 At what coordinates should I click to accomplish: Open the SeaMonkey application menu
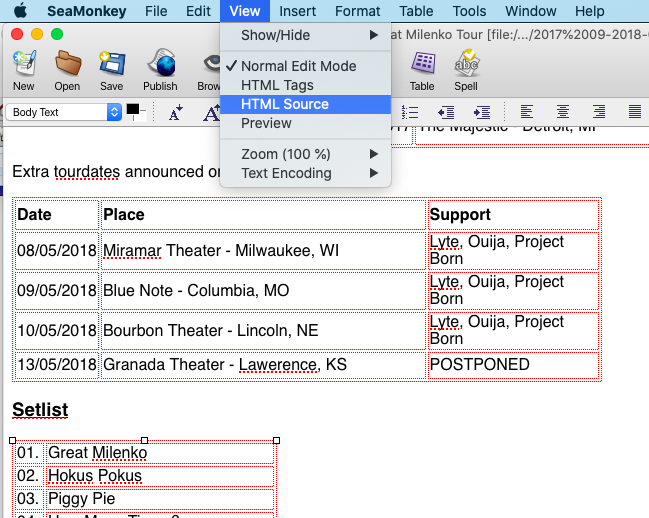coord(87,11)
